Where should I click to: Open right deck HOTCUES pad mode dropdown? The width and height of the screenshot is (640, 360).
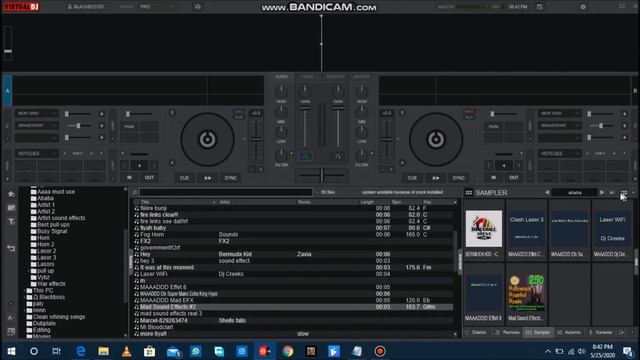pyautogui.click(x=559, y=153)
